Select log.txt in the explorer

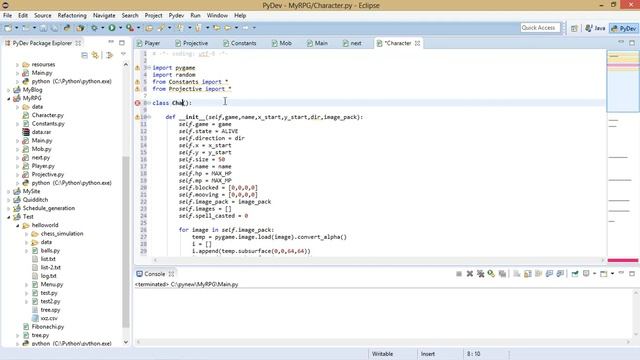pyautogui.click(x=49, y=276)
